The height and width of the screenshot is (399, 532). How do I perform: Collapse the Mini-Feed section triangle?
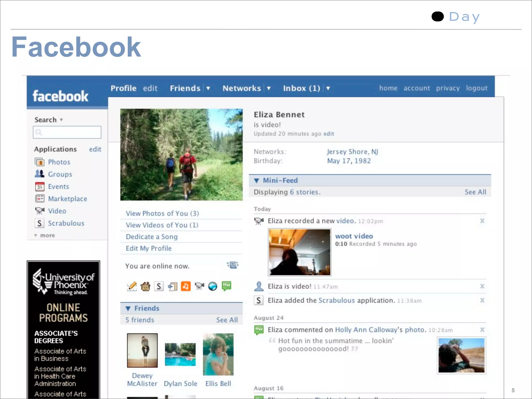tap(256, 181)
